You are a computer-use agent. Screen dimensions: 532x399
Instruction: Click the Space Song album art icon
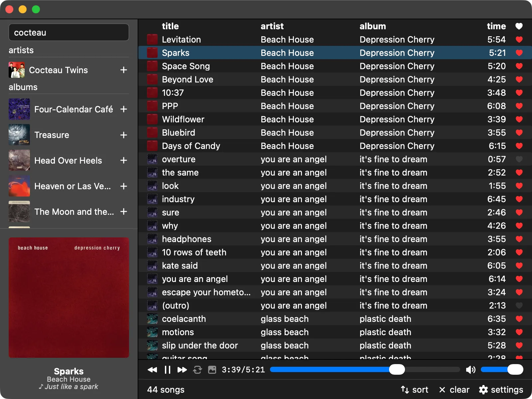pos(152,66)
